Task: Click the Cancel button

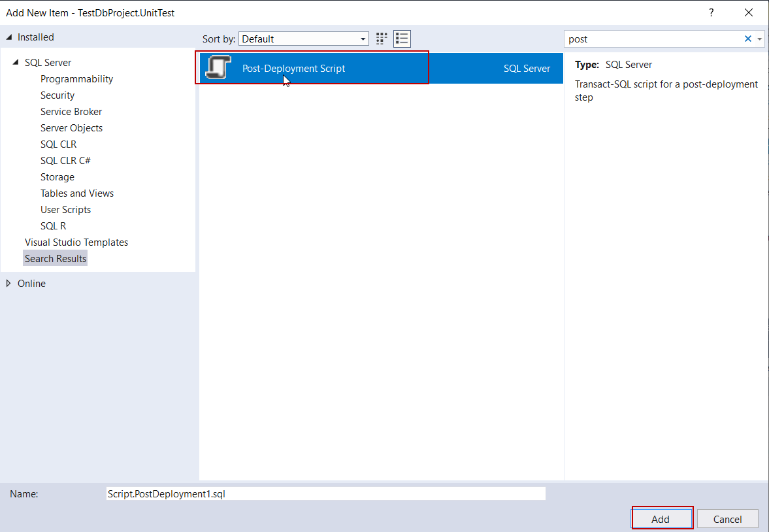Action: [727, 519]
